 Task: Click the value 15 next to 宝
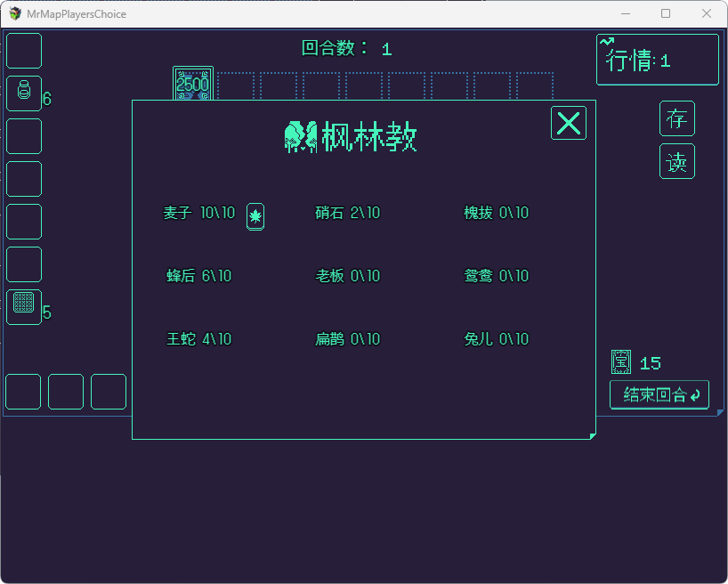(x=650, y=363)
